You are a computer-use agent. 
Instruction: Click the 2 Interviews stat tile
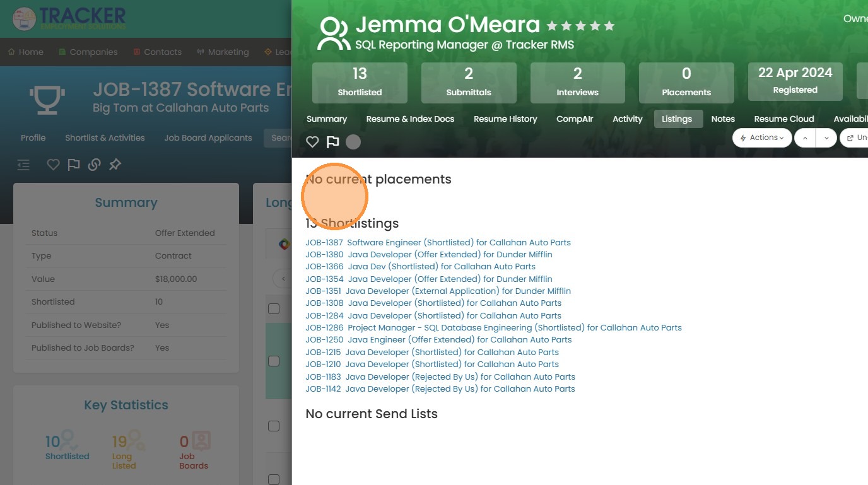pos(578,83)
